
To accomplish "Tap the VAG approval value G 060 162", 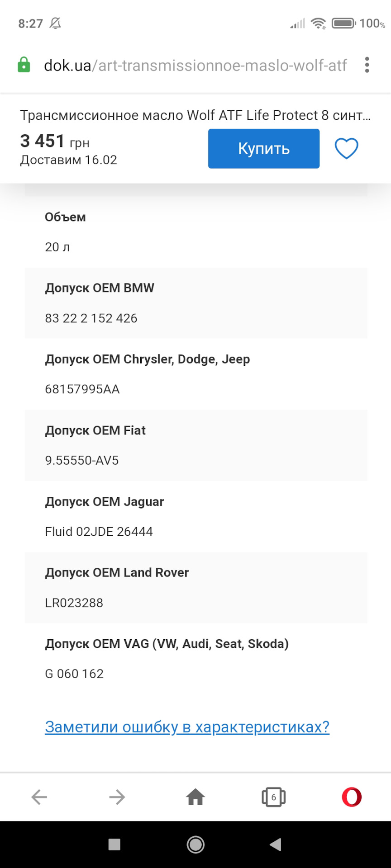I will 74,674.
